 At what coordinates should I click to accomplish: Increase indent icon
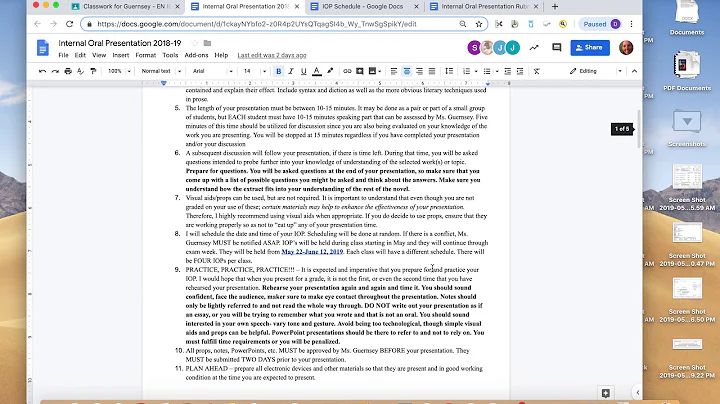point(520,71)
